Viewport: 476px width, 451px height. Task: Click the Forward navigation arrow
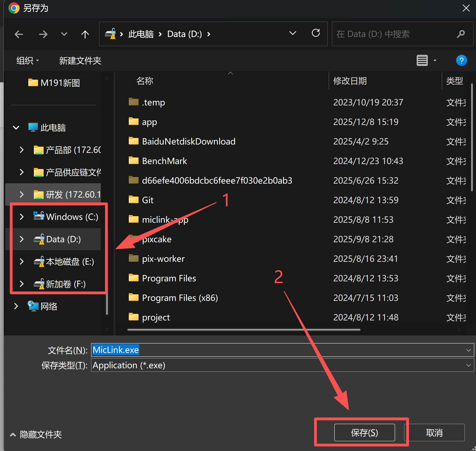pyautogui.click(x=43, y=34)
